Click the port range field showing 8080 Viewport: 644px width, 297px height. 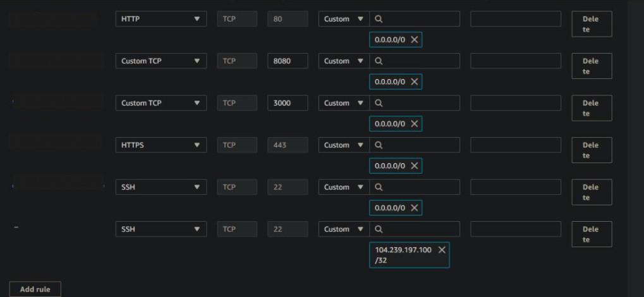288,61
